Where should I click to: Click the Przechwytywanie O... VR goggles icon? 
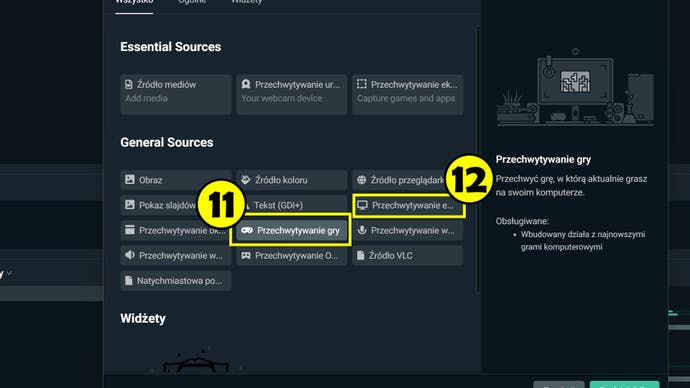point(246,256)
